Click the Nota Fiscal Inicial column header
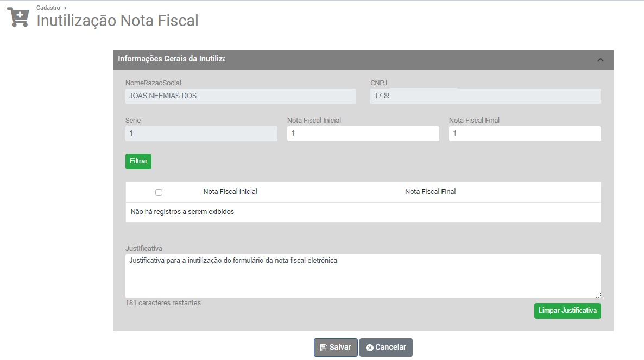 click(230, 192)
